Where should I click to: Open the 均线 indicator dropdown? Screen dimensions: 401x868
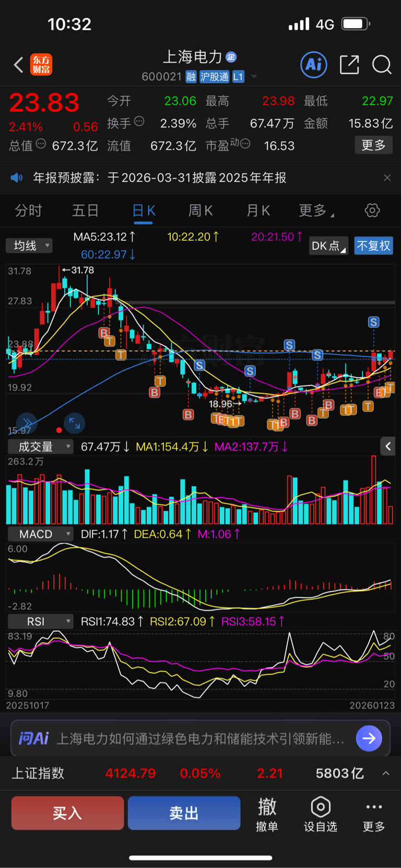(29, 245)
